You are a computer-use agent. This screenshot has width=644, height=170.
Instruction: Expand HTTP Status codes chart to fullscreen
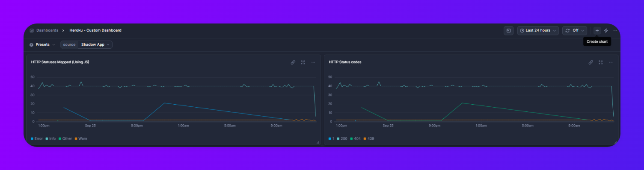coord(601,62)
